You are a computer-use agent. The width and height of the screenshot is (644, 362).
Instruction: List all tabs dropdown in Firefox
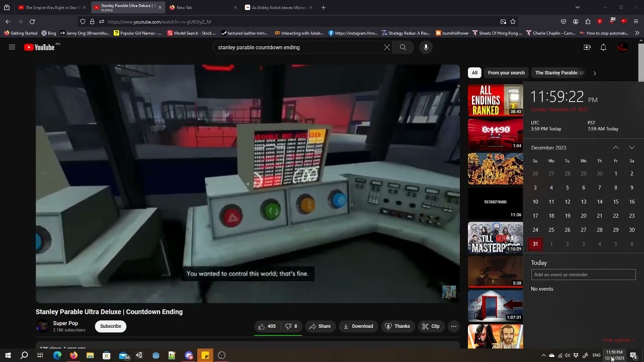[x=578, y=8]
